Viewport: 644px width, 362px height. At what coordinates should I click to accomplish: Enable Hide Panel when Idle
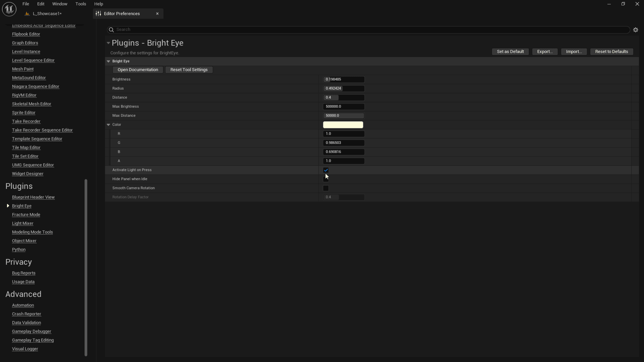click(326, 179)
